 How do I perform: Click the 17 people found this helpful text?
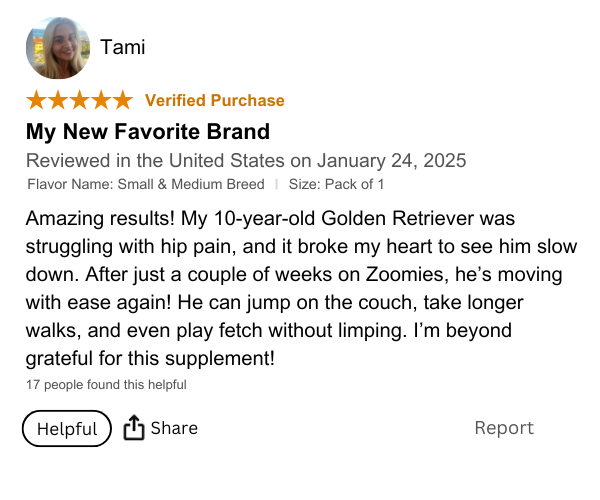[107, 384]
